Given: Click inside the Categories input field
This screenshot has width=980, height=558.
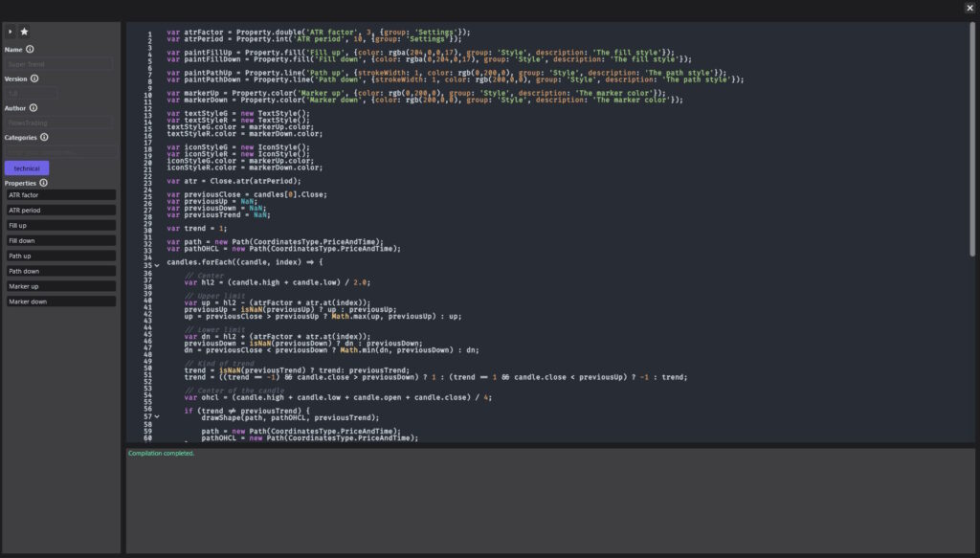Looking at the screenshot, I should point(60,152).
